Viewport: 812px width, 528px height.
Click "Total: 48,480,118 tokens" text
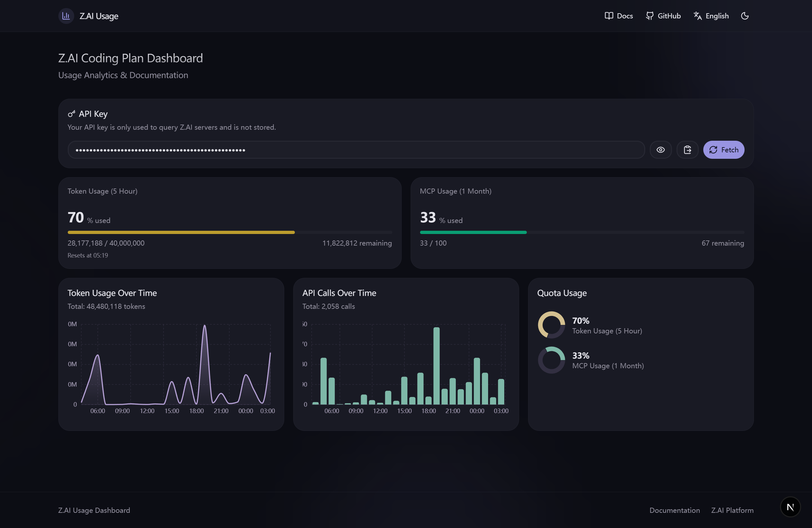pos(106,307)
